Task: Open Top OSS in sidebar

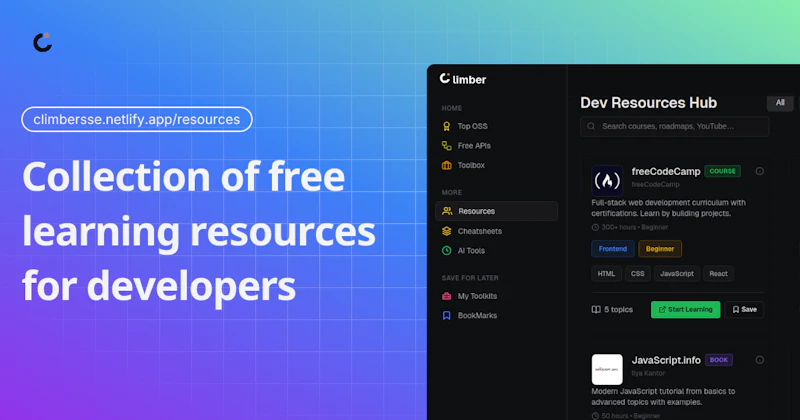Action: point(472,126)
